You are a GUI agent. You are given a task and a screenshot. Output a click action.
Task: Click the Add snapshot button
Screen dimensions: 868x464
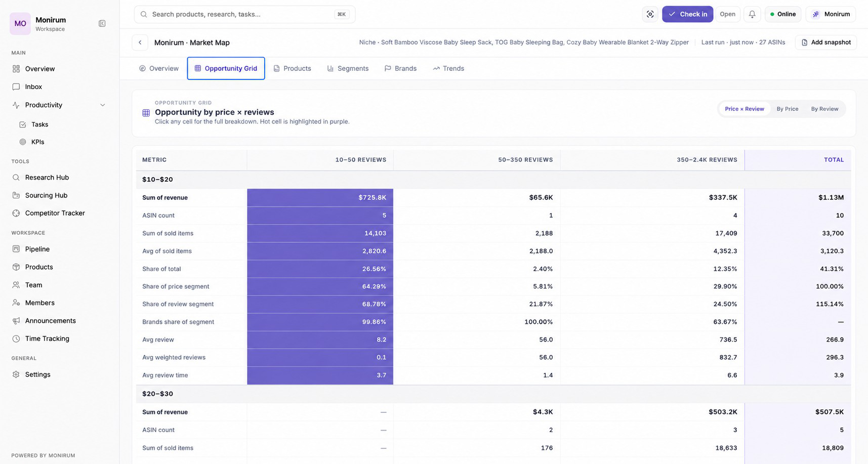point(825,43)
